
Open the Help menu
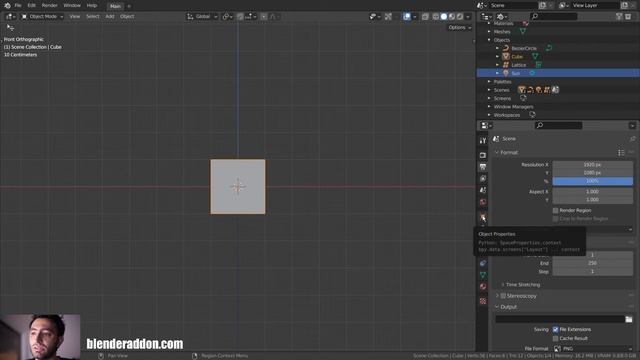92,6
